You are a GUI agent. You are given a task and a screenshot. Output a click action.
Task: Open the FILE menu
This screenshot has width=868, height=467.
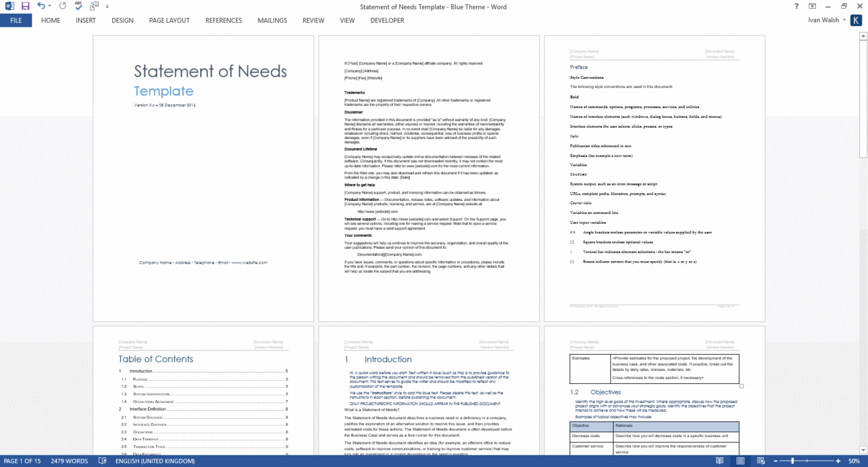click(15, 20)
